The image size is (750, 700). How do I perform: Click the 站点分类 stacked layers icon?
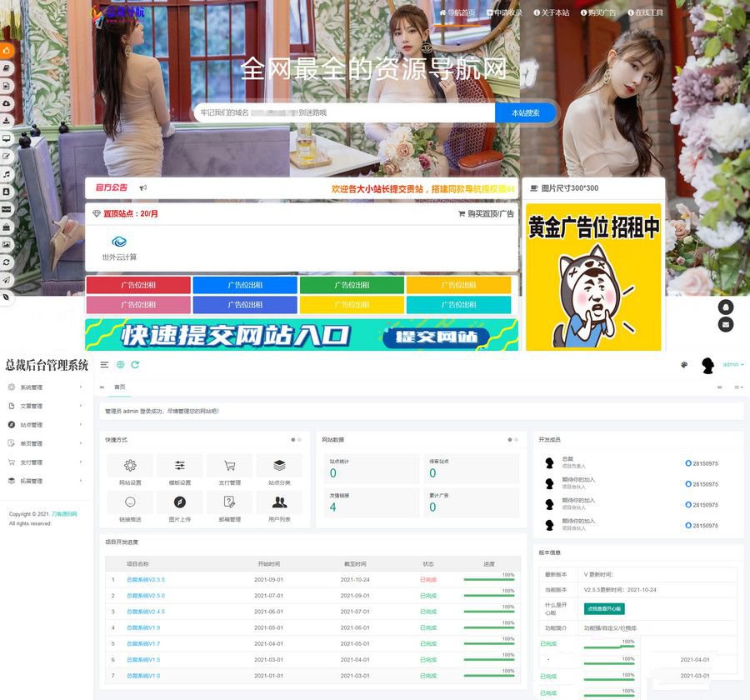click(280, 467)
